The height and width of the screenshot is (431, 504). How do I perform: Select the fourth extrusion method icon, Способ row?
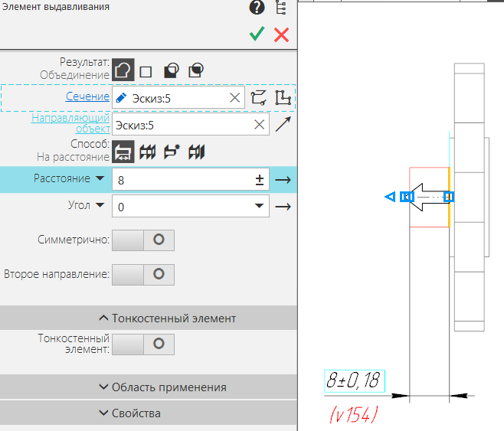click(196, 152)
